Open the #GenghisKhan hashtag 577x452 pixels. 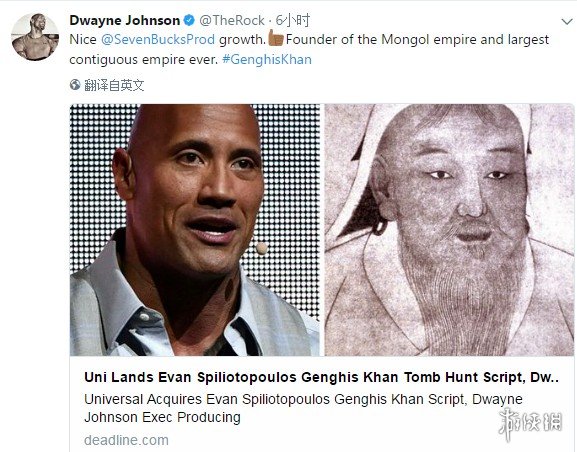(x=267, y=59)
